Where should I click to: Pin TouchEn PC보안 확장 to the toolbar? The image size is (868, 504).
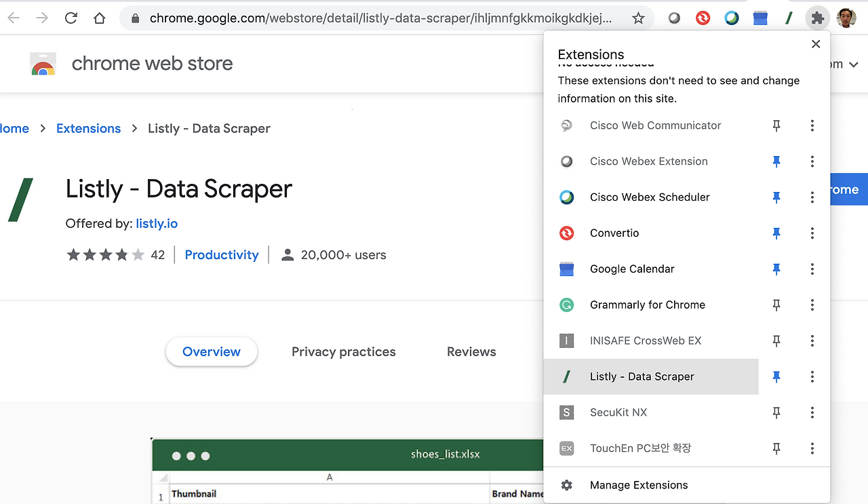[x=776, y=448]
